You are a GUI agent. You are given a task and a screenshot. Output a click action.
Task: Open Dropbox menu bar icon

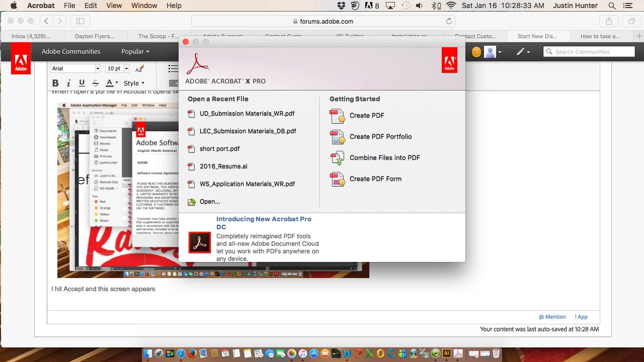pyautogui.click(x=342, y=6)
